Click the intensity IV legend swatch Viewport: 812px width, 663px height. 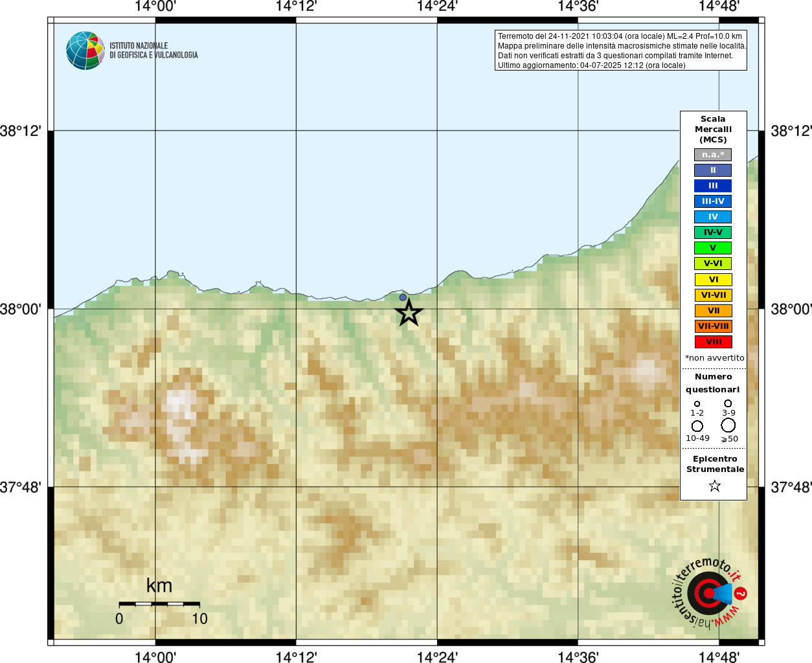(x=713, y=217)
